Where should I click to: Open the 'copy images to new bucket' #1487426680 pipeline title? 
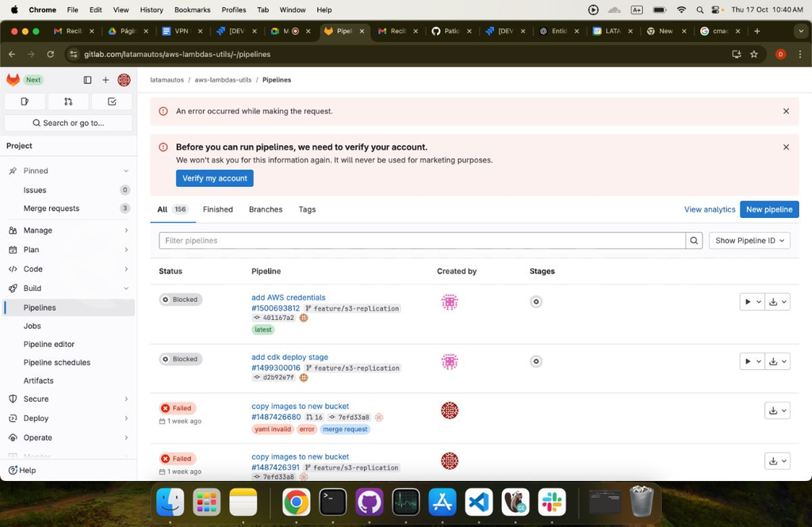coord(301,407)
